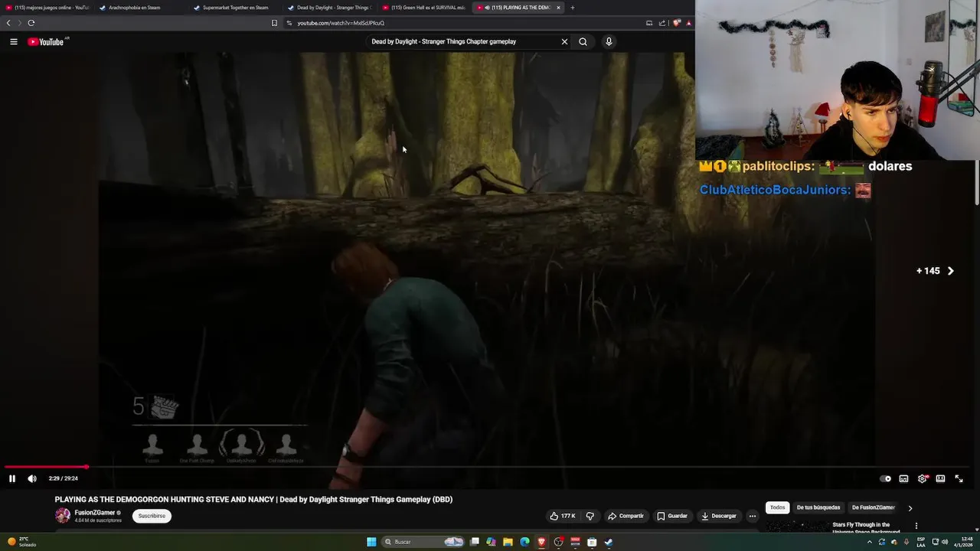Open the Windows Start menu
The image size is (980, 551).
[x=371, y=542]
